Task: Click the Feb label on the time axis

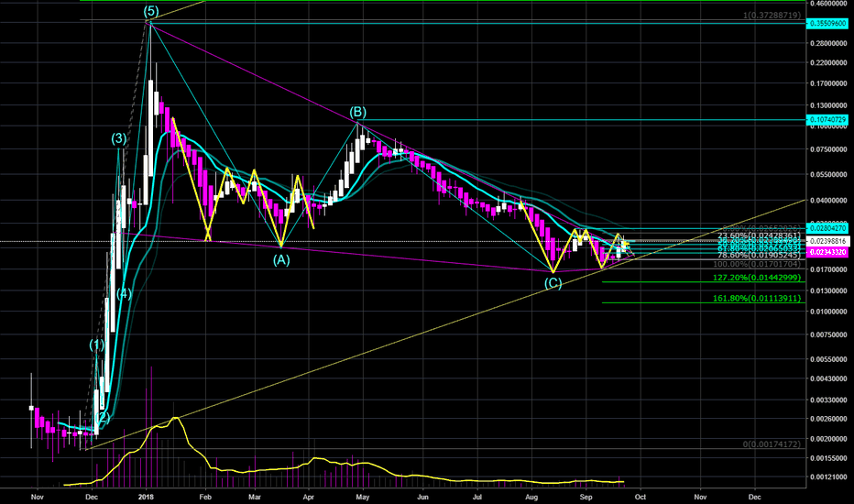Action: (205, 497)
